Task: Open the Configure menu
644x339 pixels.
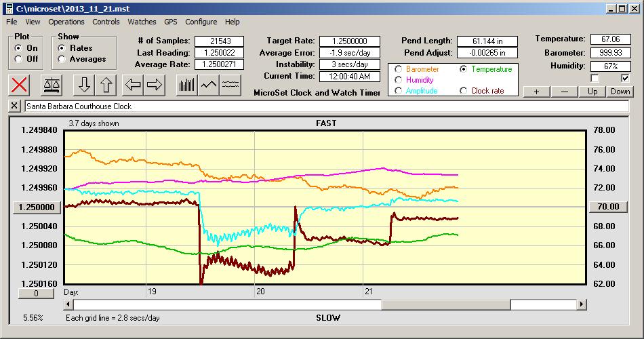Action: tap(201, 22)
